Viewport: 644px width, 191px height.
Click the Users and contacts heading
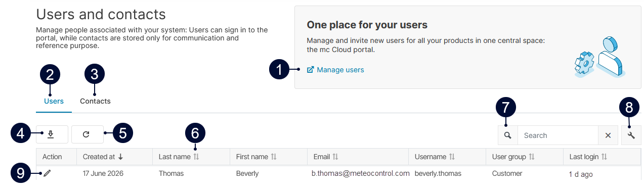[x=101, y=14]
